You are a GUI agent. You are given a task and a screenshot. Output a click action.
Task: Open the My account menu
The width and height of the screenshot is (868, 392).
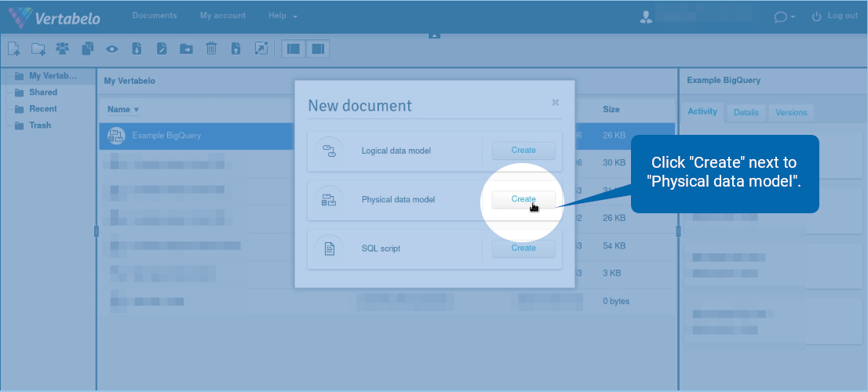(x=223, y=16)
